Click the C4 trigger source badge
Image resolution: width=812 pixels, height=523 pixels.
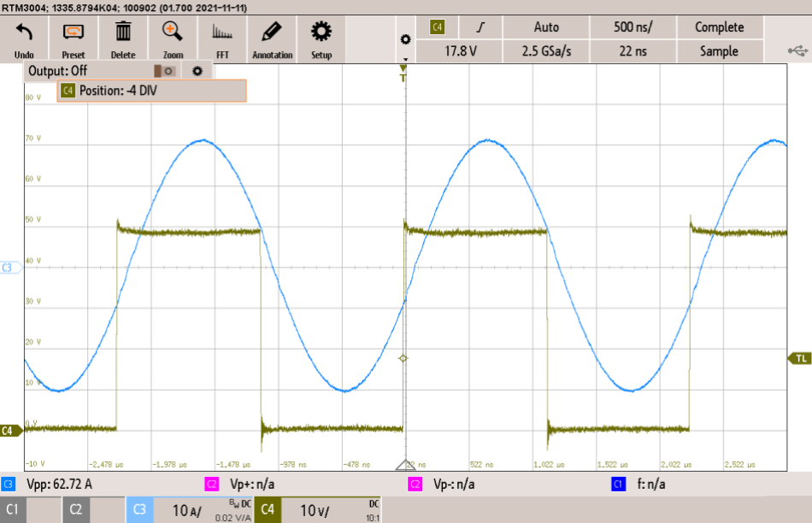[437, 27]
